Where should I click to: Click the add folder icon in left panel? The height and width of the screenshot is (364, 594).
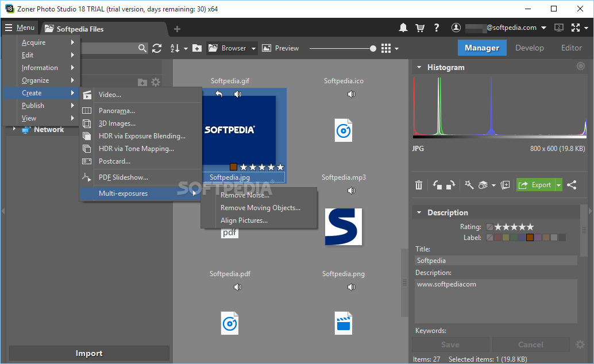[142, 82]
